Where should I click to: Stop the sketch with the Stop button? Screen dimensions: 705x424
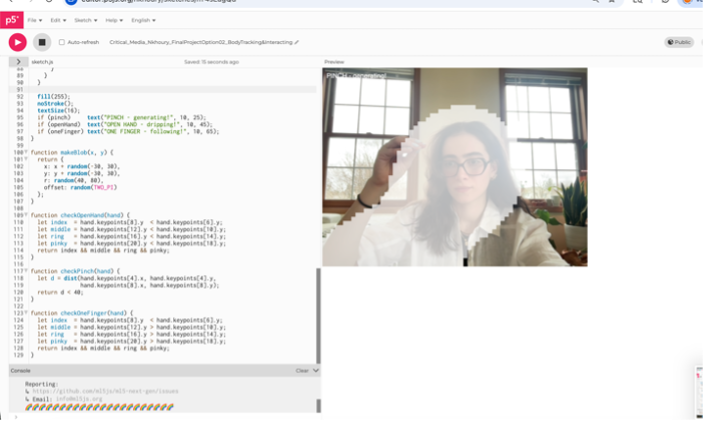click(x=42, y=42)
